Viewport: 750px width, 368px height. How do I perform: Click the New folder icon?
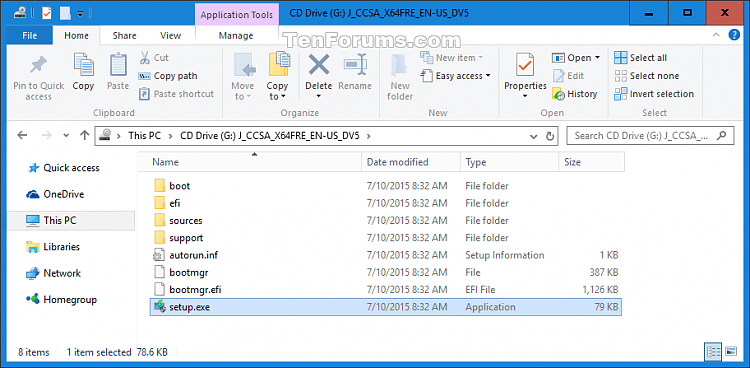pos(399,65)
